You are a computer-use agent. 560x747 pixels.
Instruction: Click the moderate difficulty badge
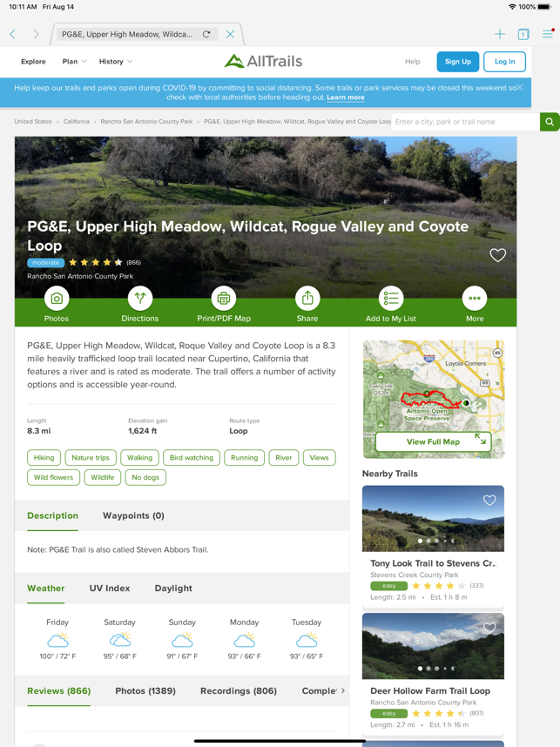point(46,263)
